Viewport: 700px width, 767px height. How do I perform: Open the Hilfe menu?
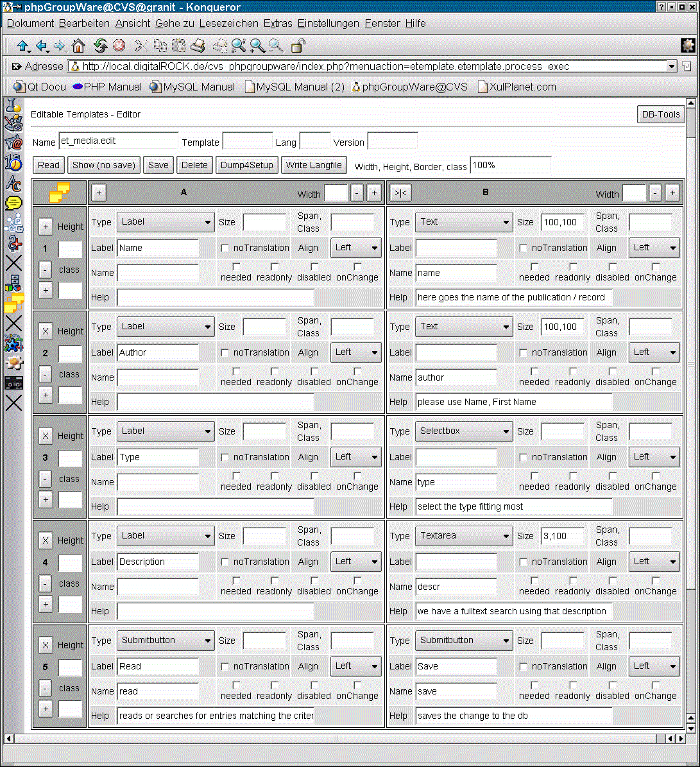pos(416,24)
